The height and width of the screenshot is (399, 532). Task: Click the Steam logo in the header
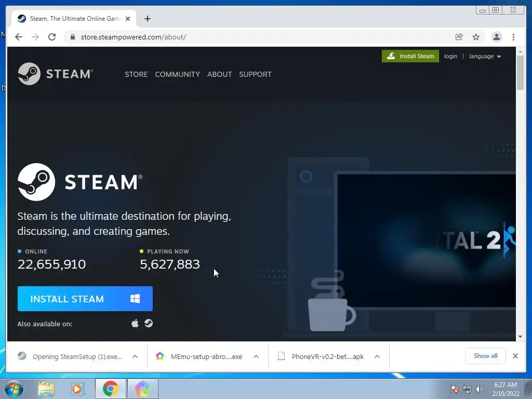55,74
